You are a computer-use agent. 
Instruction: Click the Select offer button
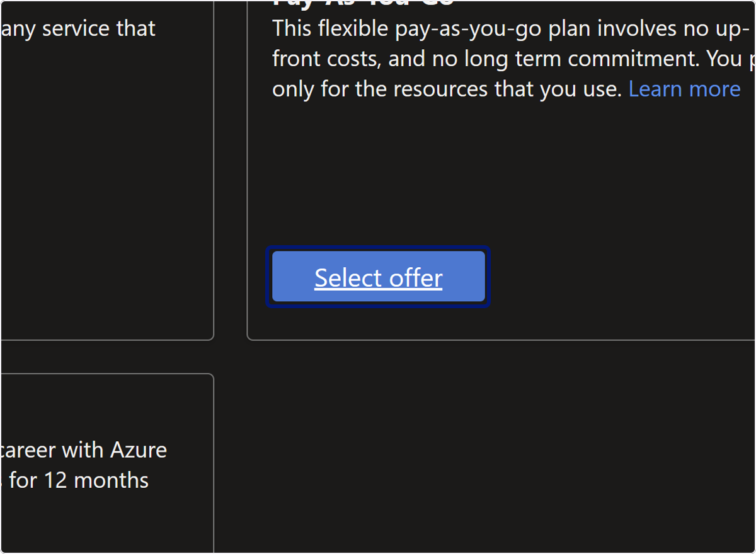click(378, 277)
